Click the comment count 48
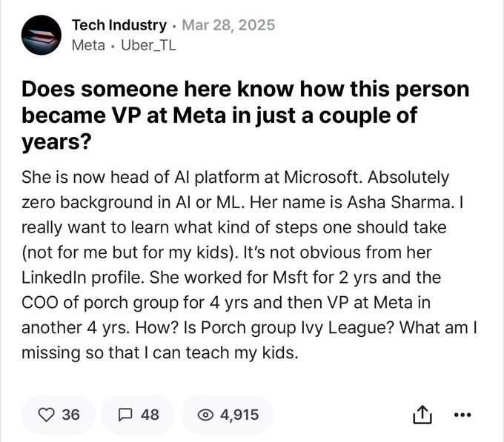 tap(150, 415)
